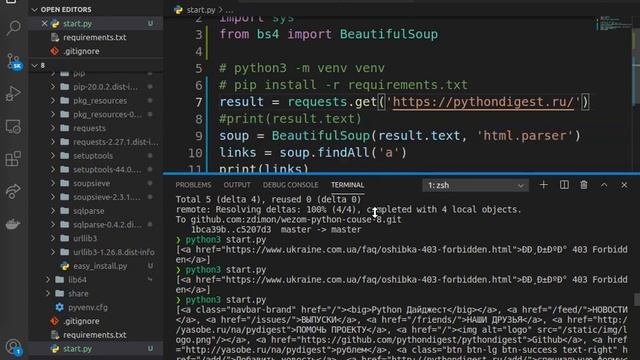Click the terminal scrollbar thumb
The image size is (640, 360).
pyautogui.click(x=637, y=299)
